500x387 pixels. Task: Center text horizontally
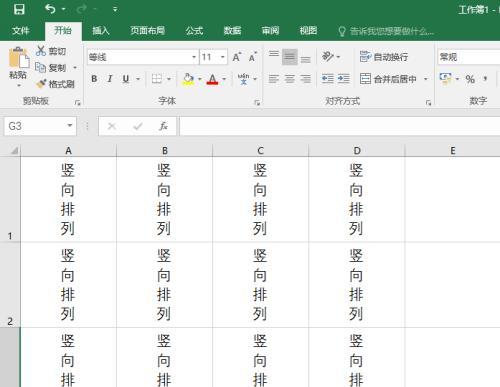coord(290,79)
